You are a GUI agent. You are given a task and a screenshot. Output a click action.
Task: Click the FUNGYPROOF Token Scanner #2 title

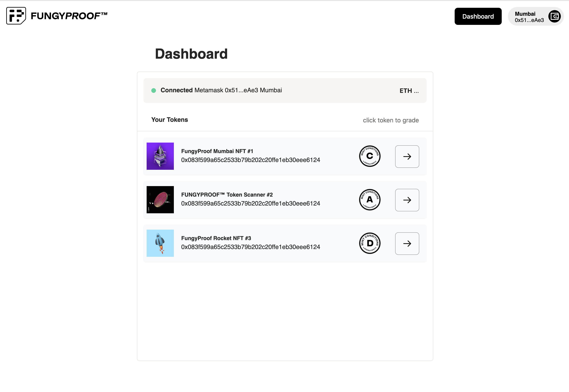point(227,194)
